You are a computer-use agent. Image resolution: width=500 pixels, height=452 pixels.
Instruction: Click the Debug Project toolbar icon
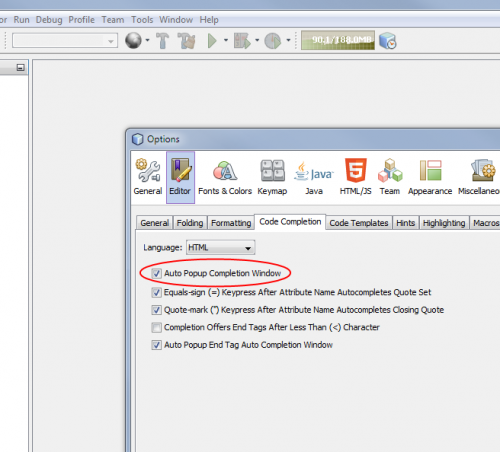tap(242, 41)
